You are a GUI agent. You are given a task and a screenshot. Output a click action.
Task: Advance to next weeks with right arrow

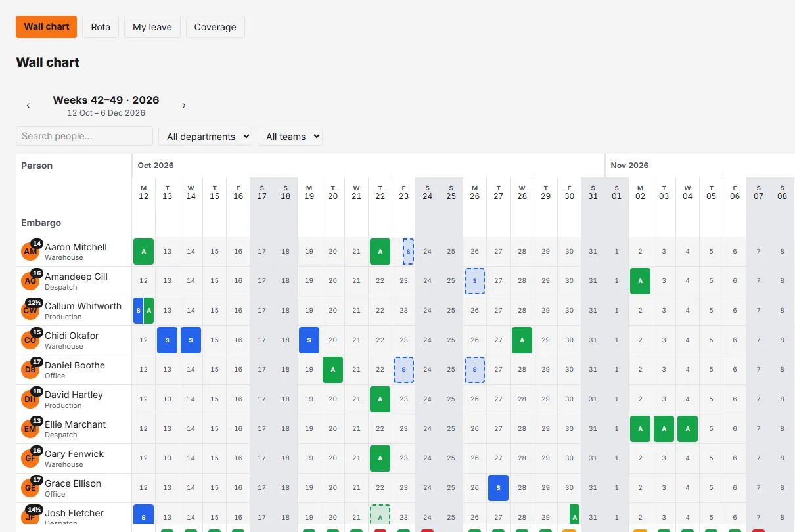pyautogui.click(x=184, y=105)
